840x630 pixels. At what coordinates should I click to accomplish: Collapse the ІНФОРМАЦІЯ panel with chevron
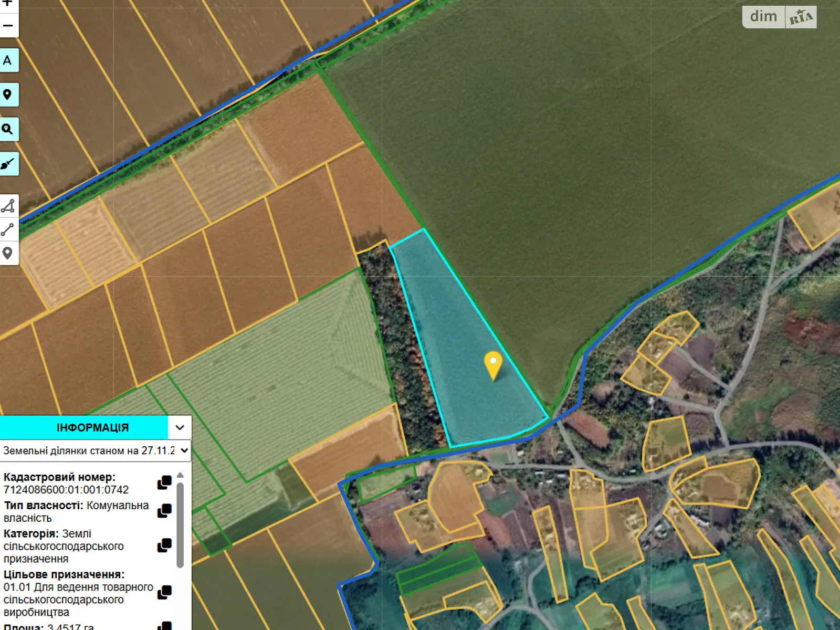click(180, 427)
